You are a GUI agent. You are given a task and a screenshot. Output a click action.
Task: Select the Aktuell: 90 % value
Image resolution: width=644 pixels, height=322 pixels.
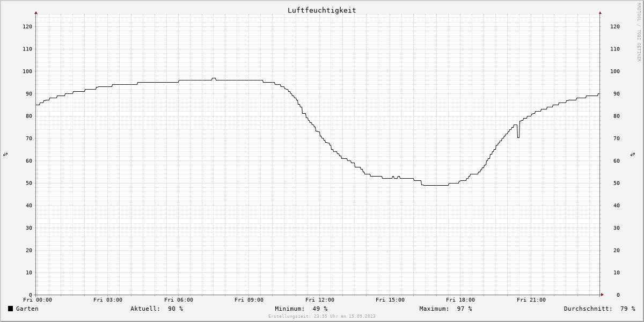[157, 309]
